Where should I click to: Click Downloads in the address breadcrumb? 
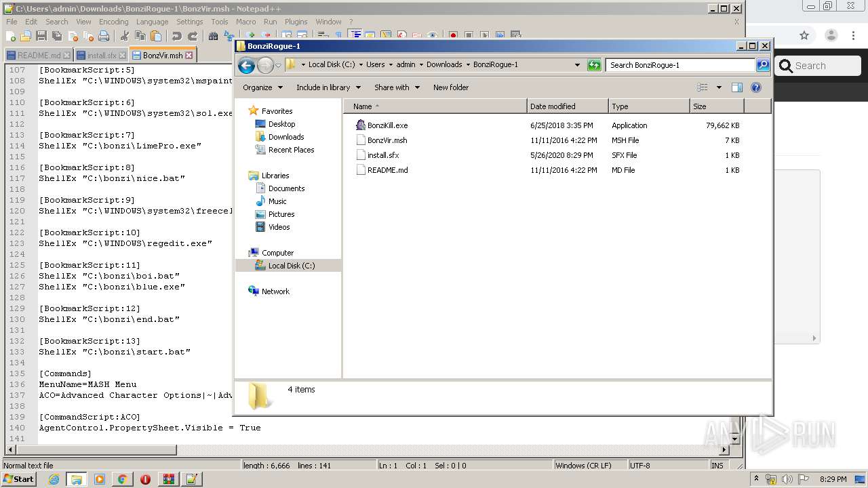pyautogui.click(x=444, y=65)
